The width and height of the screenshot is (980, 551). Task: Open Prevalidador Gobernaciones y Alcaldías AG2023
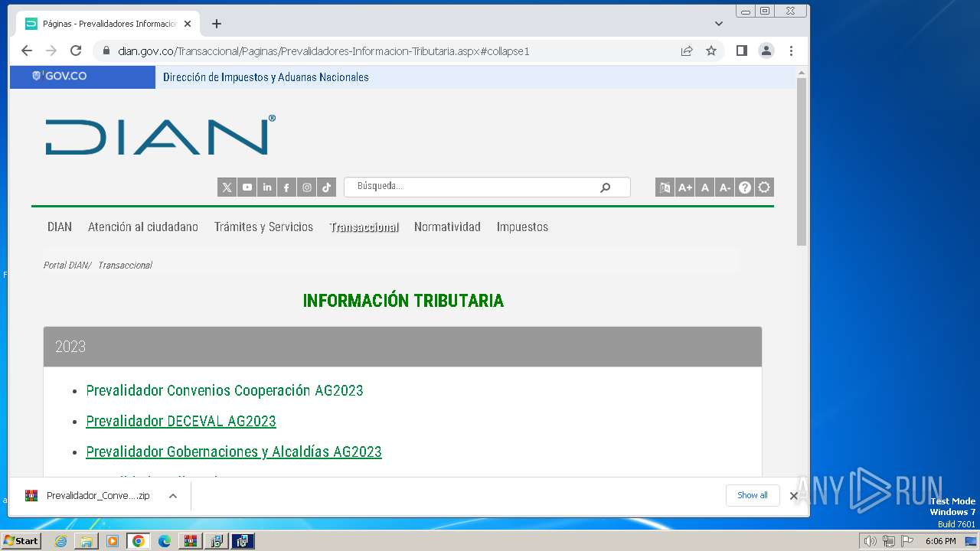(x=234, y=452)
